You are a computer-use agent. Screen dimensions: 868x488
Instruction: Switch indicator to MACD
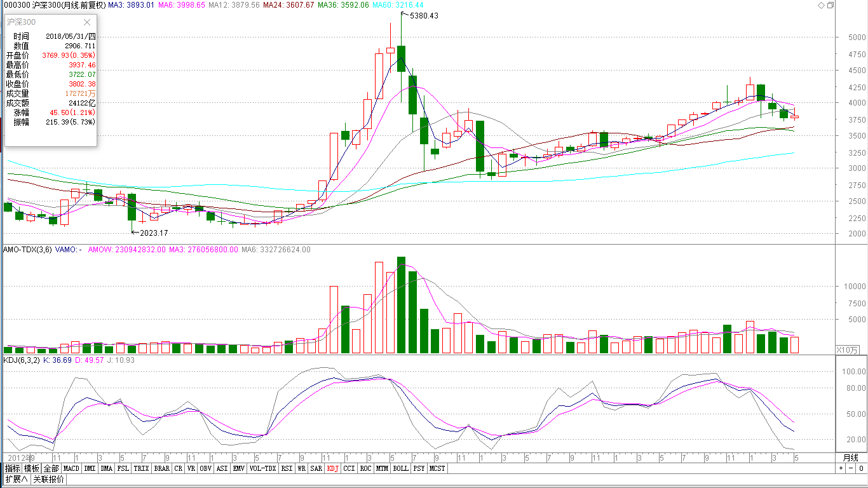coord(71,468)
